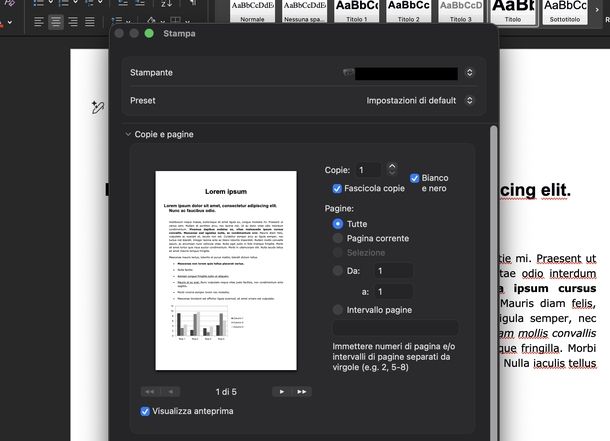Viewport: 610px width, 441px height.
Task: Apply the Titolo 1 style
Action: tap(356, 12)
